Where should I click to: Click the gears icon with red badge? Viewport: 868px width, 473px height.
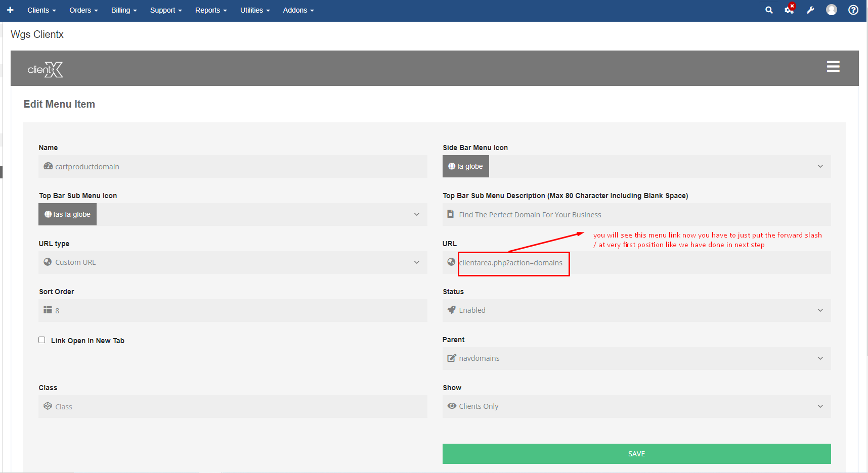tap(789, 10)
